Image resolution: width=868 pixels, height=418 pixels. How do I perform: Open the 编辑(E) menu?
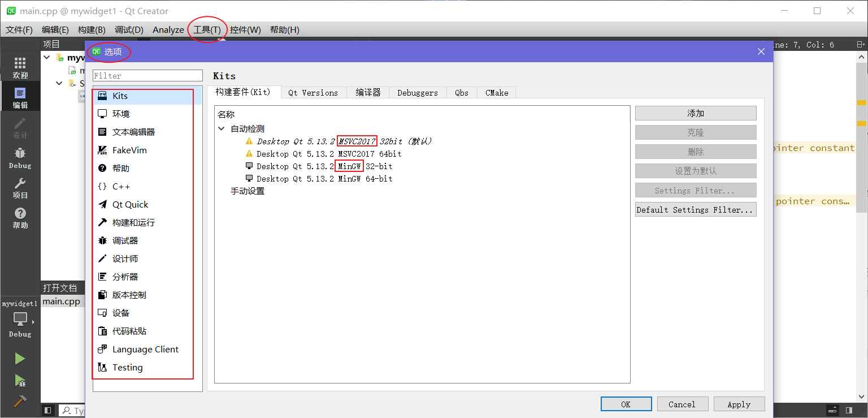55,30
